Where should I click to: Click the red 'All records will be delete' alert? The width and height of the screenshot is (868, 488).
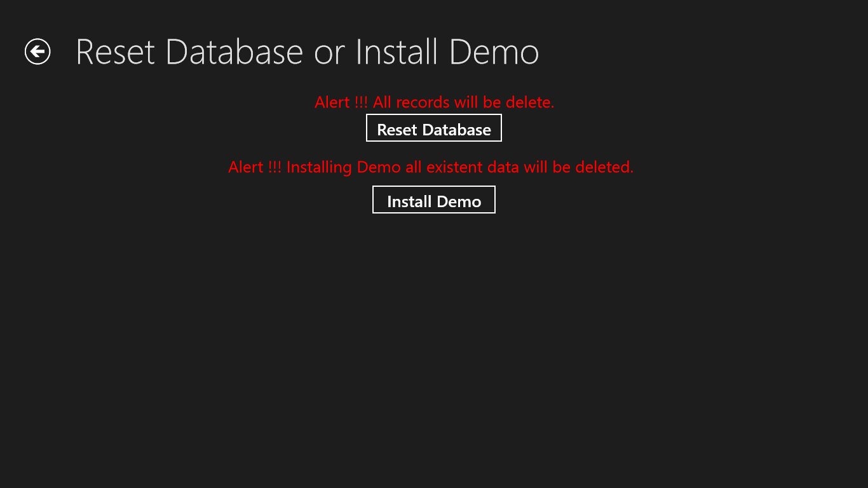coord(434,102)
